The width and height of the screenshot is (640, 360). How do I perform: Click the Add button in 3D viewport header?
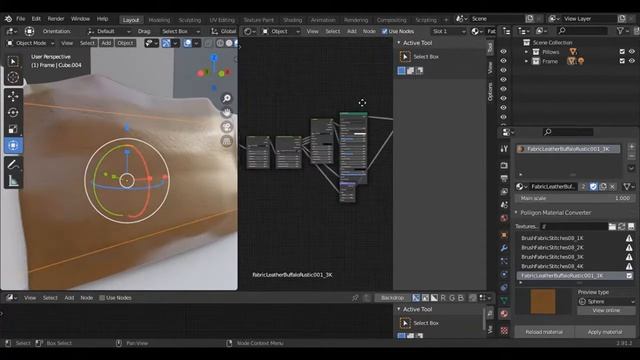pyautogui.click(x=106, y=43)
